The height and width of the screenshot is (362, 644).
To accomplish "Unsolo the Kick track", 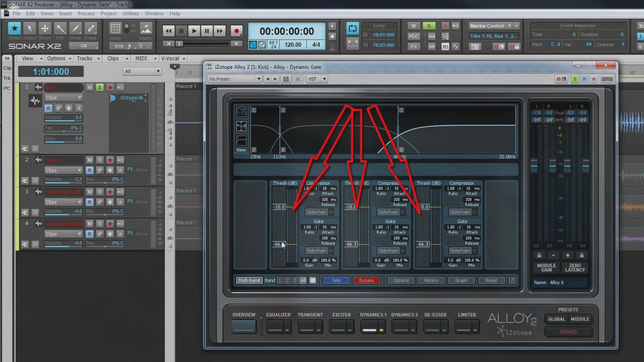I will 100,87.
